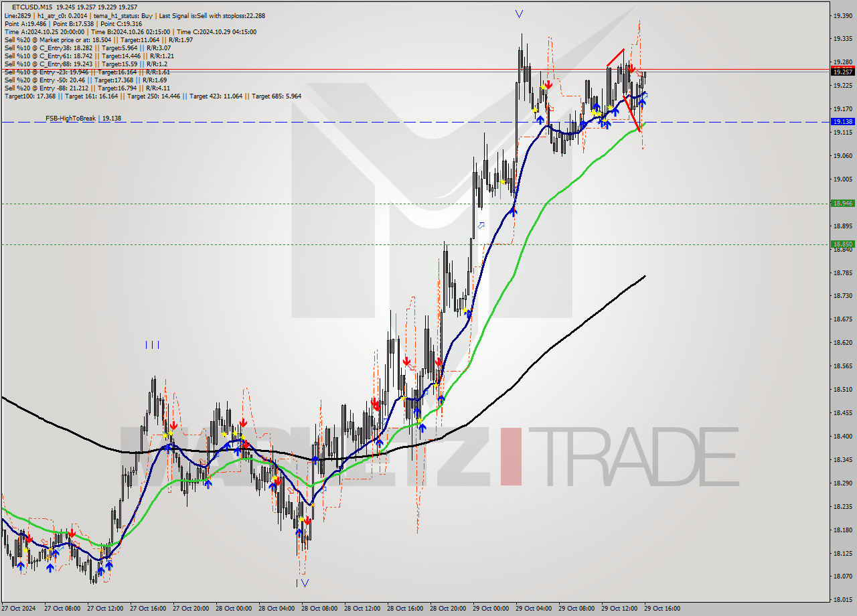Select the '29 Oct 00:00' time label
This screenshot has width=857, height=616.
(x=491, y=609)
